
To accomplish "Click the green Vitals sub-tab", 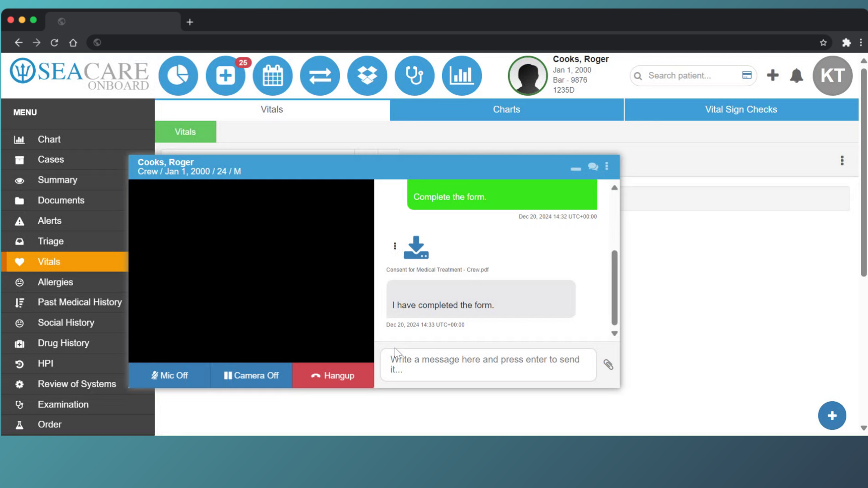I will click(185, 132).
